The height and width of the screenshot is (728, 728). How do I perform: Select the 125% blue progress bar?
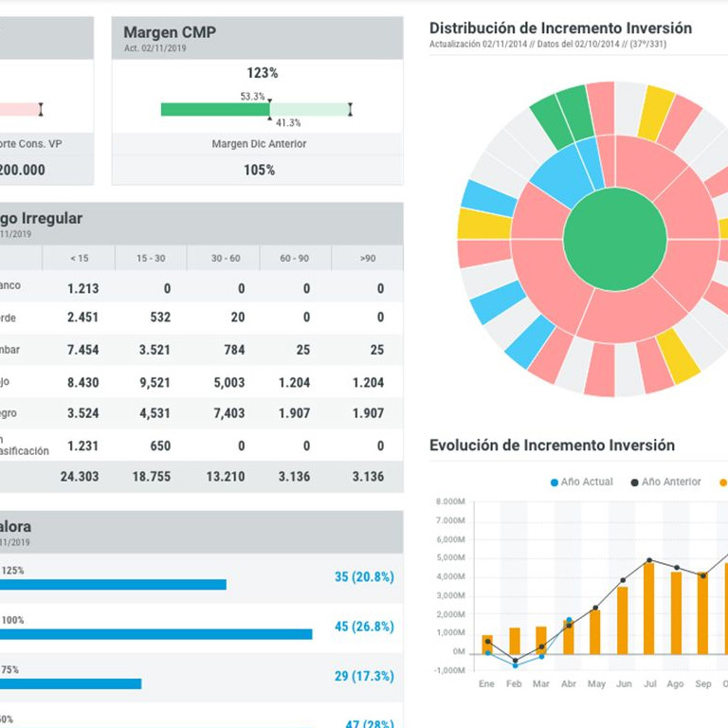[112, 585]
